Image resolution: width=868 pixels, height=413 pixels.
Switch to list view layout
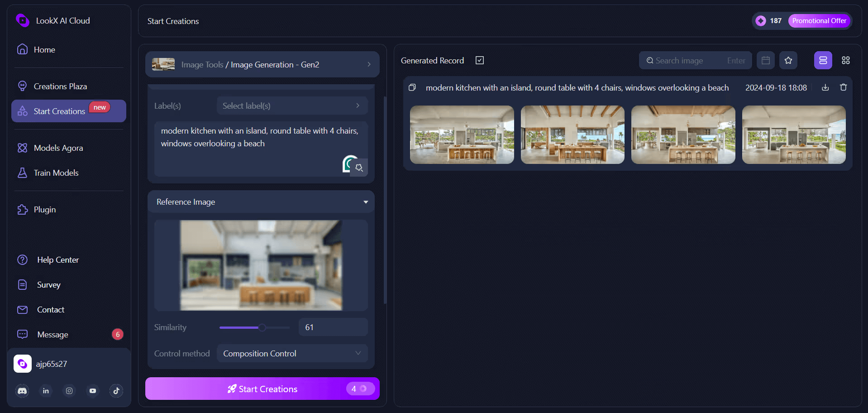[823, 60]
